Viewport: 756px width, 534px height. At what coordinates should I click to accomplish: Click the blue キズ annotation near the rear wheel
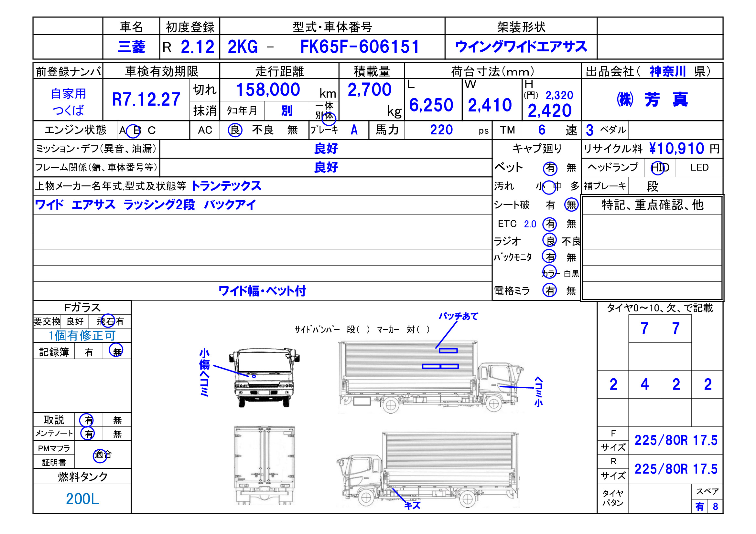[412, 505]
